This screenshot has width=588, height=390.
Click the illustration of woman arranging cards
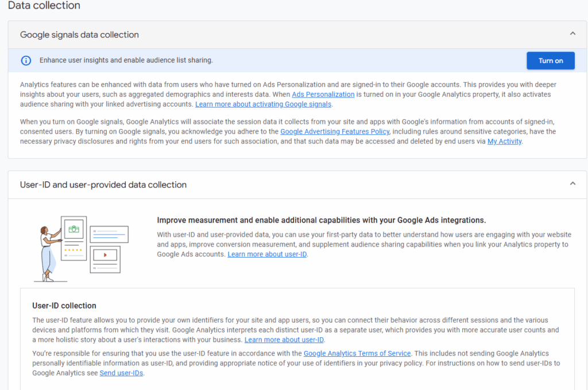81,248
